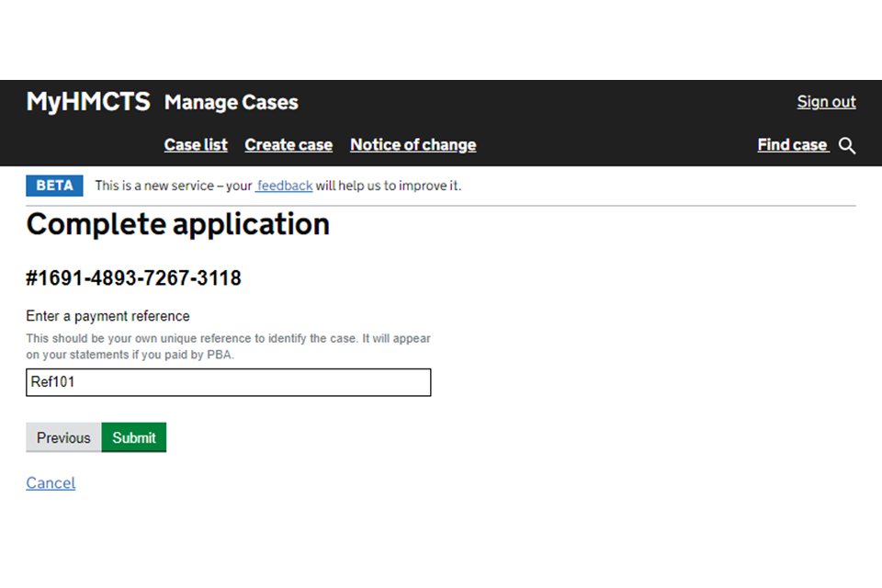Cancel the application via Cancel link
This screenshot has height=588, width=882.
point(51,483)
